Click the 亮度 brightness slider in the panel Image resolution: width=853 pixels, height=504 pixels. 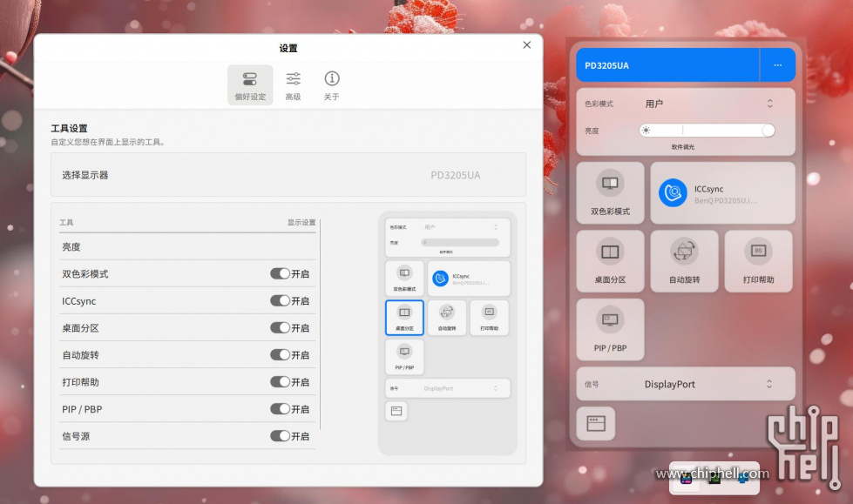click(x=707, y=131)
